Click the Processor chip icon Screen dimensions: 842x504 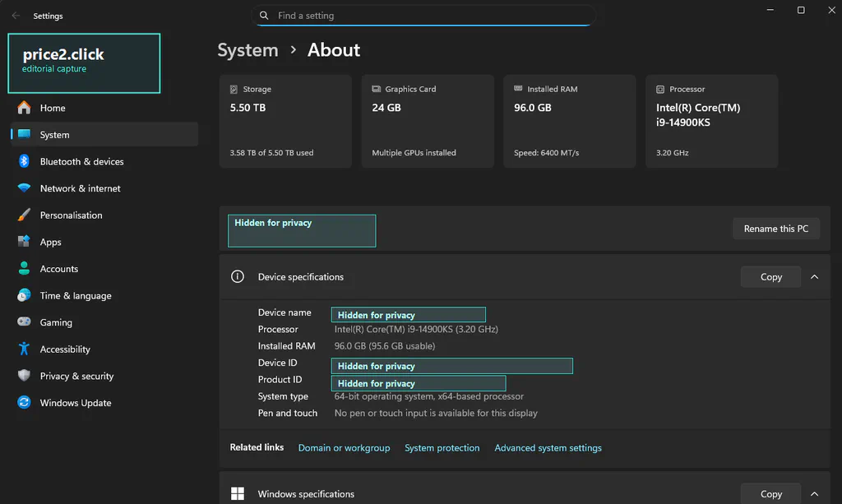pos(660,89)
